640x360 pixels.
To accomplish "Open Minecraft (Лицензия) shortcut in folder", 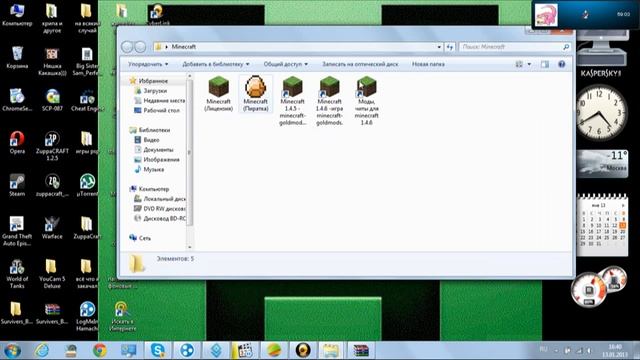I will click(218, 93).
